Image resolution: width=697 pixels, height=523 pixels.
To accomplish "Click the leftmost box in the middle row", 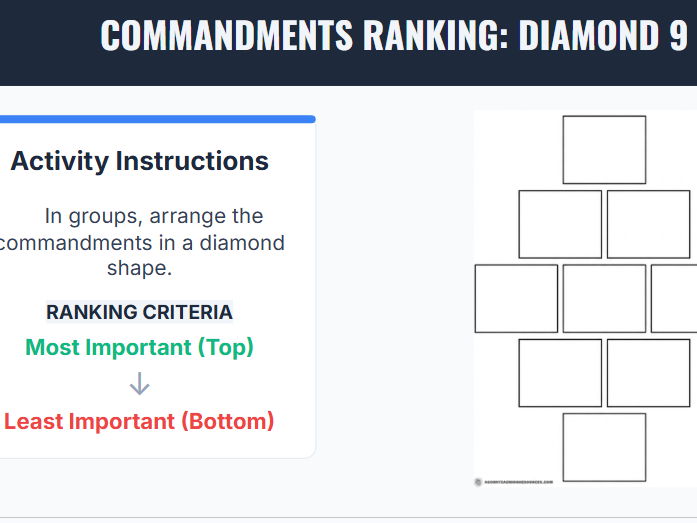I will [x=516, y=299].
